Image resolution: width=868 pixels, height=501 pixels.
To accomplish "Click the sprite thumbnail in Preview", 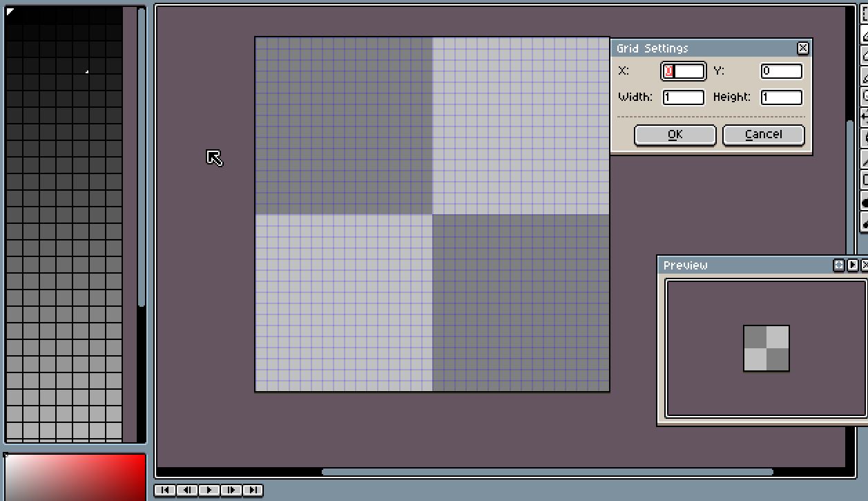I will pyautogui.click(x=766, y=348).
